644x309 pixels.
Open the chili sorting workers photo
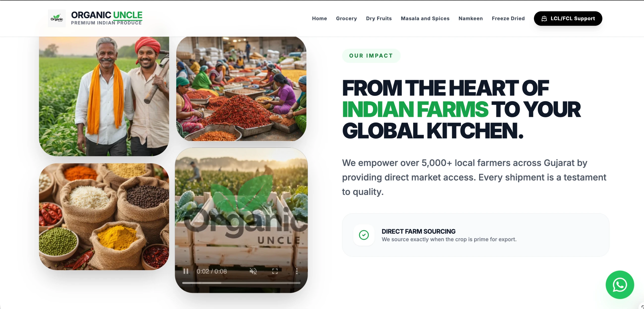point(241,89)
